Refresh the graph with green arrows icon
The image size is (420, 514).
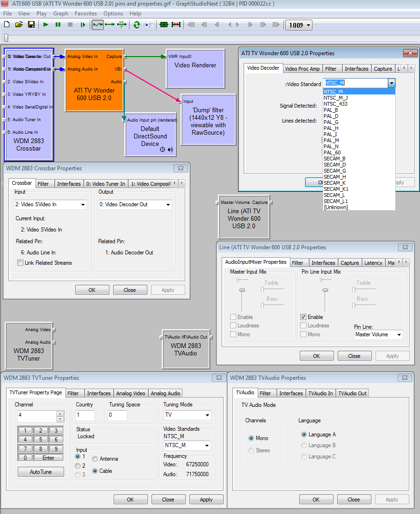[137, 25]
